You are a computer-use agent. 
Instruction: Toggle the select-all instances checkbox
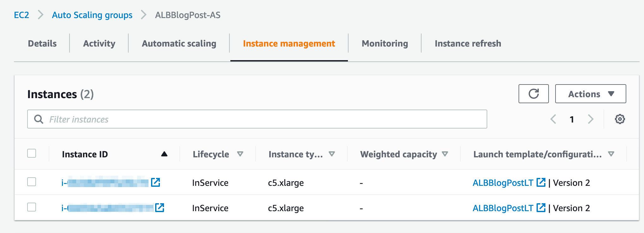click(32, 154)
